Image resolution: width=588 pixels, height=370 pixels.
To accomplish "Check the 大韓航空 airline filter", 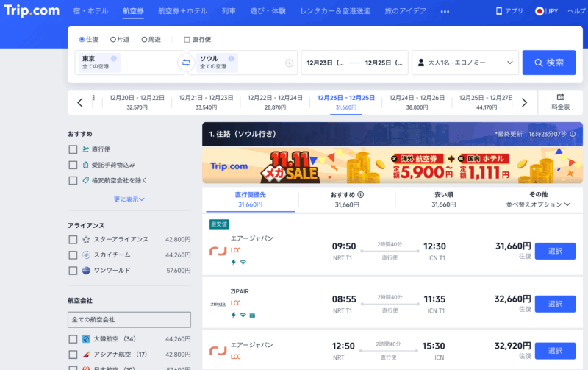I will pyautogui.click(x=73, y=339).
